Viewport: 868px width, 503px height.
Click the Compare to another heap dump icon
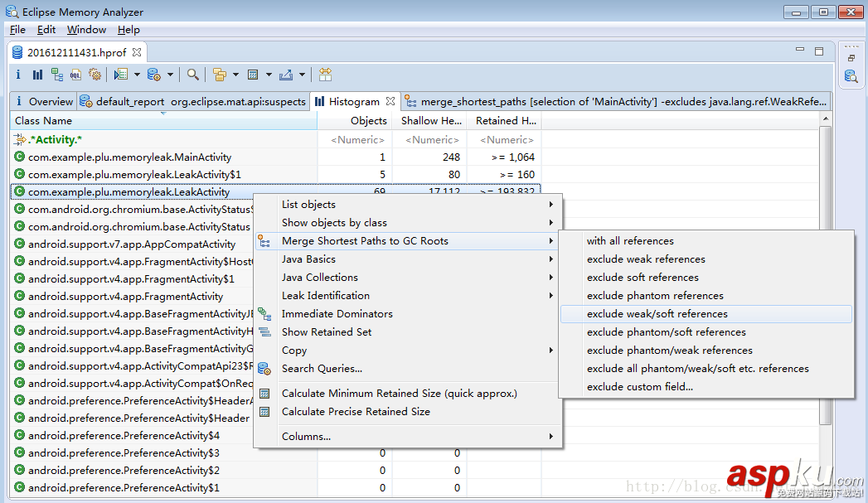[325, 75]
